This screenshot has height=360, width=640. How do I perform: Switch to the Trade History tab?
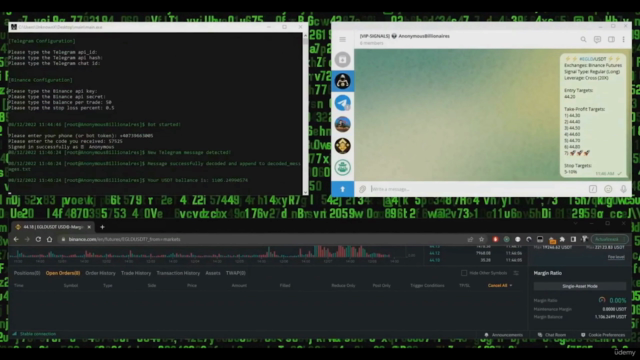[136, 273]
